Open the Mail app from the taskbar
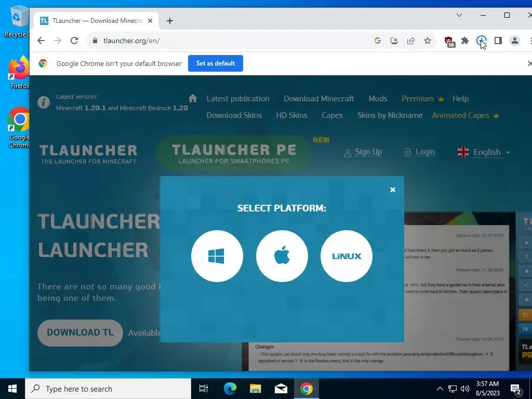Viewport: 532px width, 399px height. (x=281, y=389)
